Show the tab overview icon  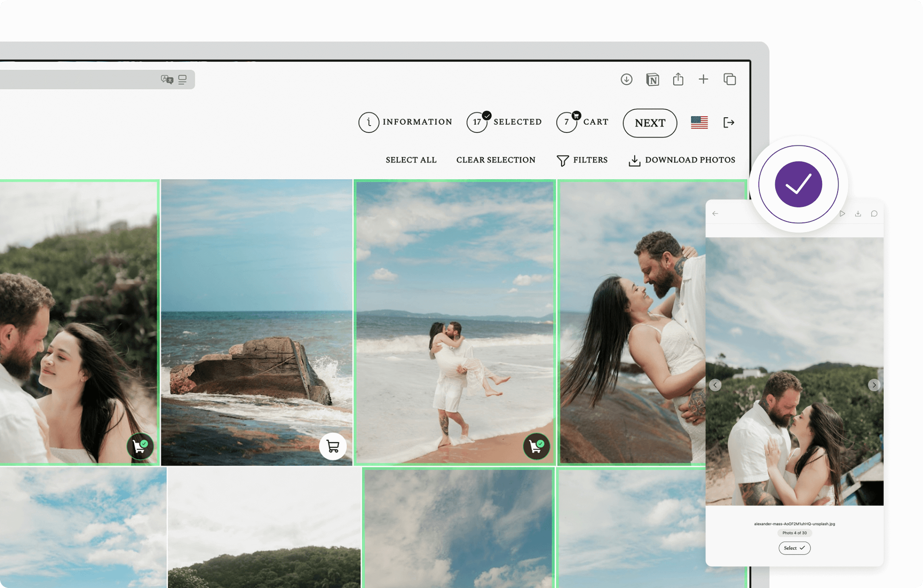pos(729,80)
